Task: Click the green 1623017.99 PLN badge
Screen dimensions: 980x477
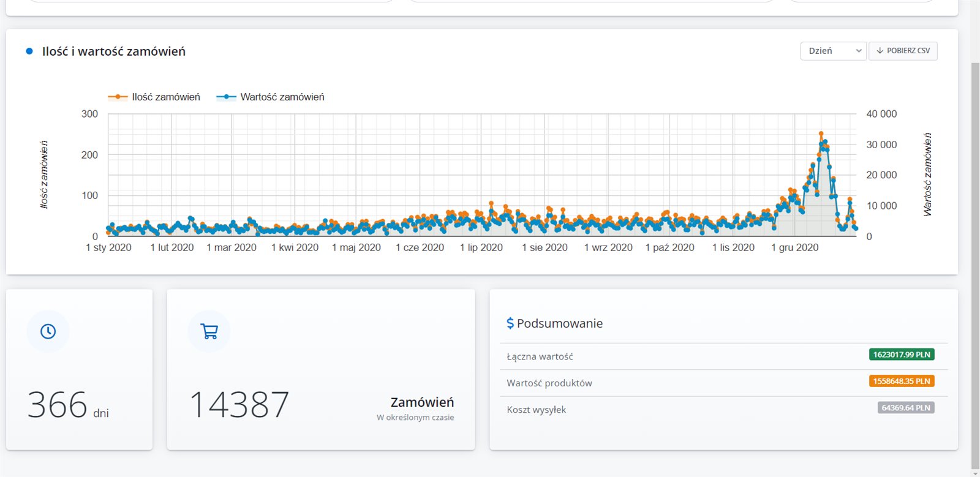Action: 901,355
